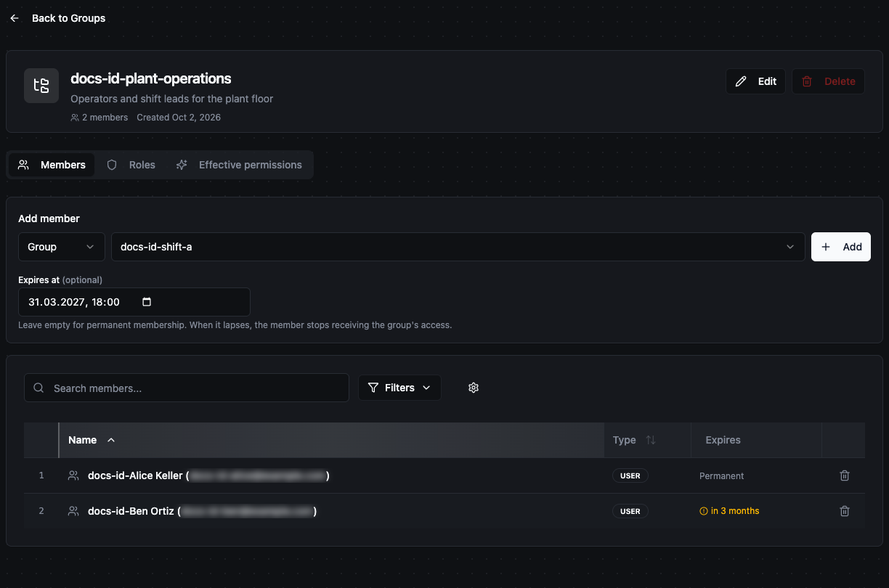Open the calendar picker icon
The width and height of the screenshot is (889, 588).
147,302
